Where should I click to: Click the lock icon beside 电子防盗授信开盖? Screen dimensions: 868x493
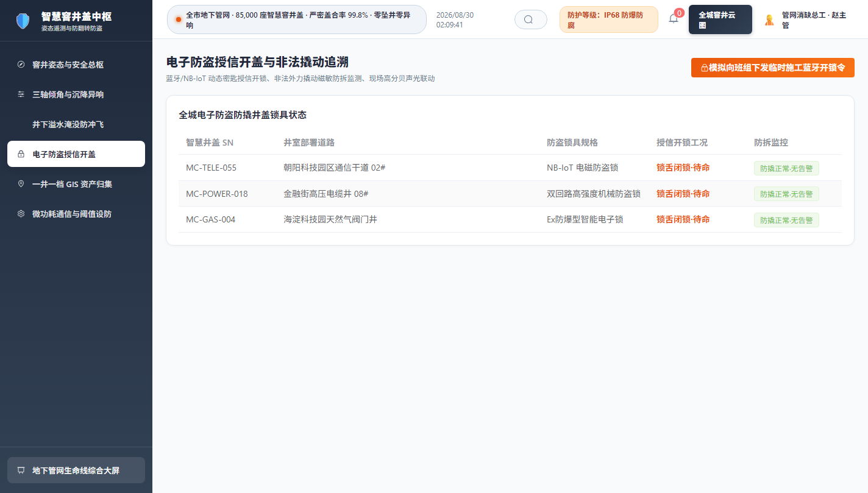(x=21, y=154)
